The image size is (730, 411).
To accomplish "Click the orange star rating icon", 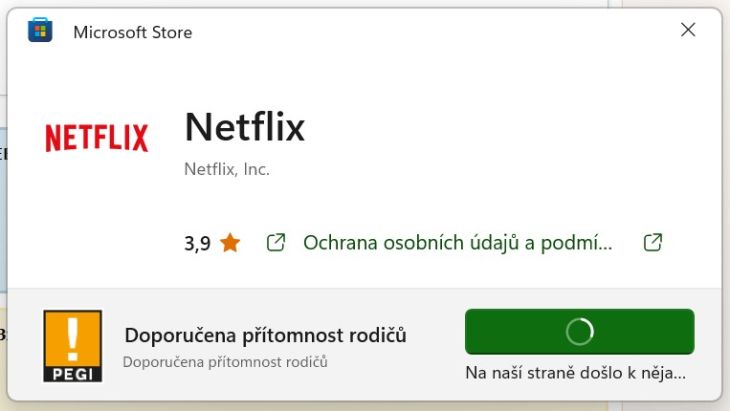I will click(230, 243).
